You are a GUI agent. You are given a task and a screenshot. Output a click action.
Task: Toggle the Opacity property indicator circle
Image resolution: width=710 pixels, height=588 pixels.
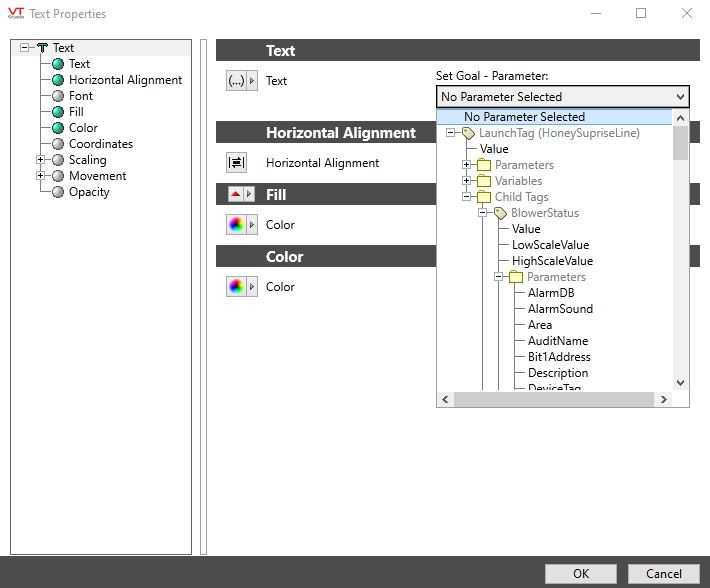tap(58, 192)
